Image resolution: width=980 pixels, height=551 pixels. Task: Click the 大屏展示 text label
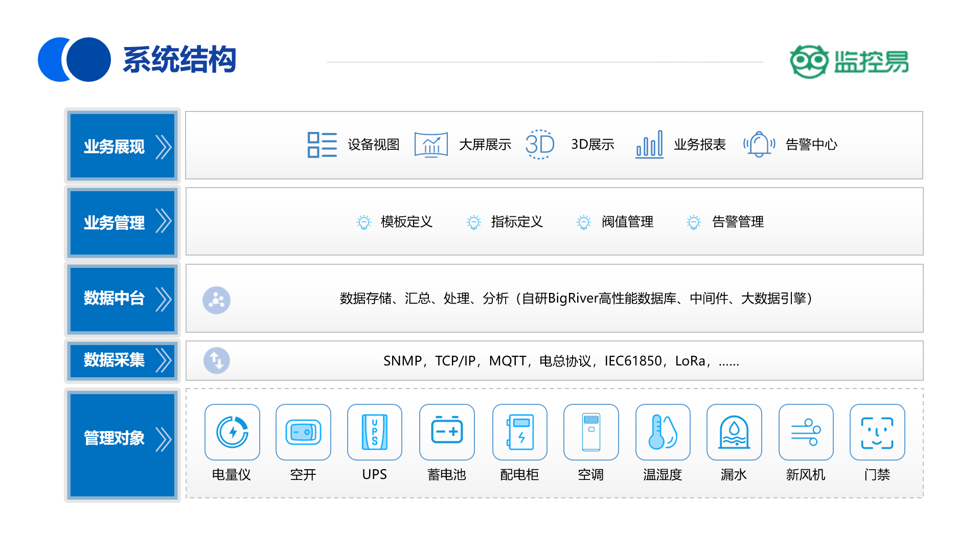485,145
